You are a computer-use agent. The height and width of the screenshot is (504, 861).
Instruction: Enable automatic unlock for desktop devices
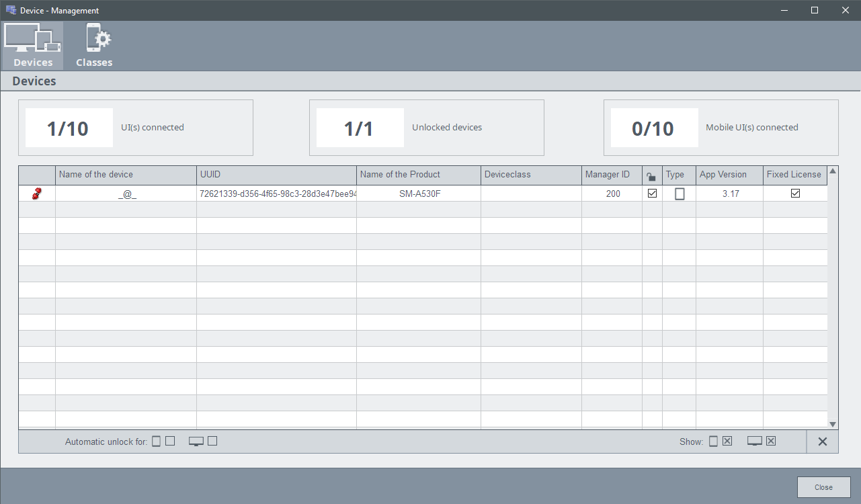[212, 442]
